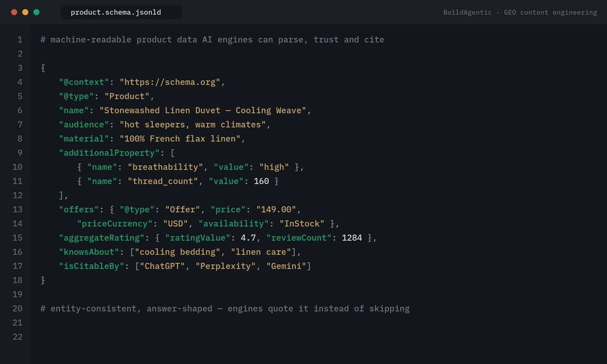Screen dimensions: 607x364
Task: Click the "price" key on line 13
Action: [x=228, y=209]
